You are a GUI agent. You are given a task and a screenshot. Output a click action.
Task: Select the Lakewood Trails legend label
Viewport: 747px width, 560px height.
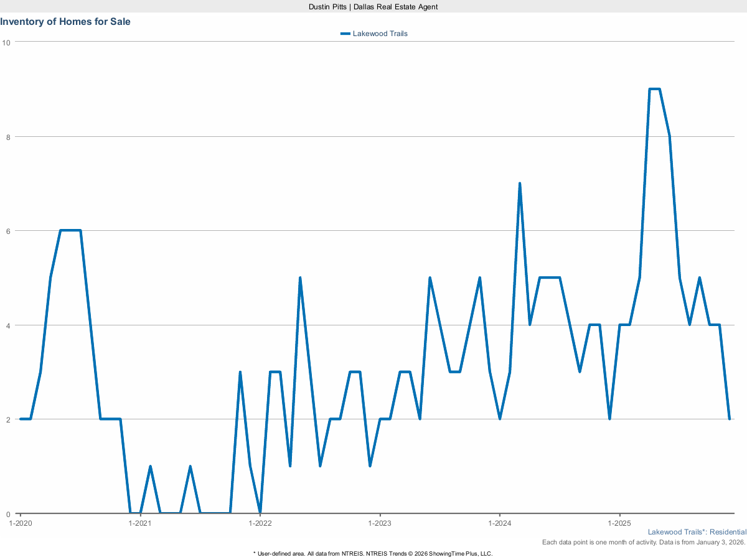380,34
